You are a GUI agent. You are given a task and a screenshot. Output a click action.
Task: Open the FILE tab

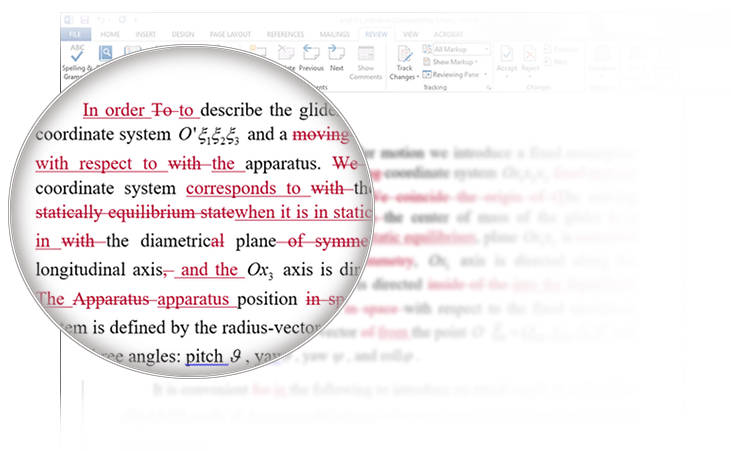[75, 35]
